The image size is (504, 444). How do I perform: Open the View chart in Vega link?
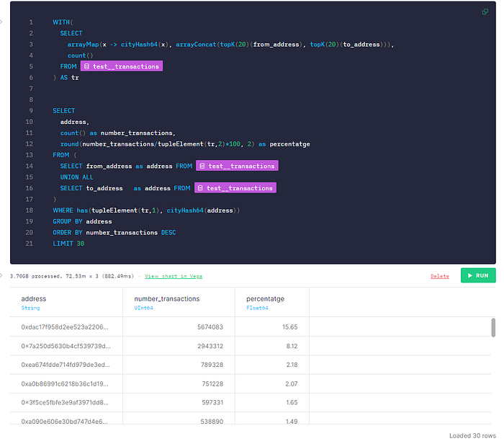174,276
